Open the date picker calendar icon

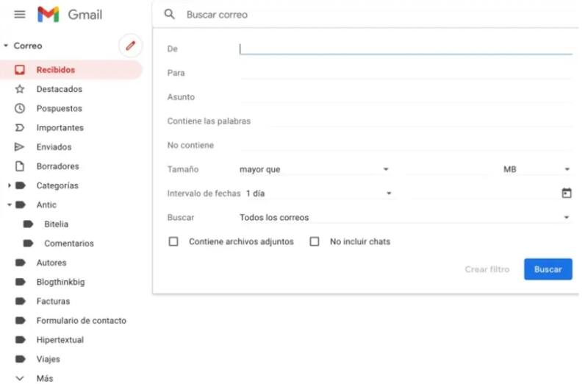566,193
